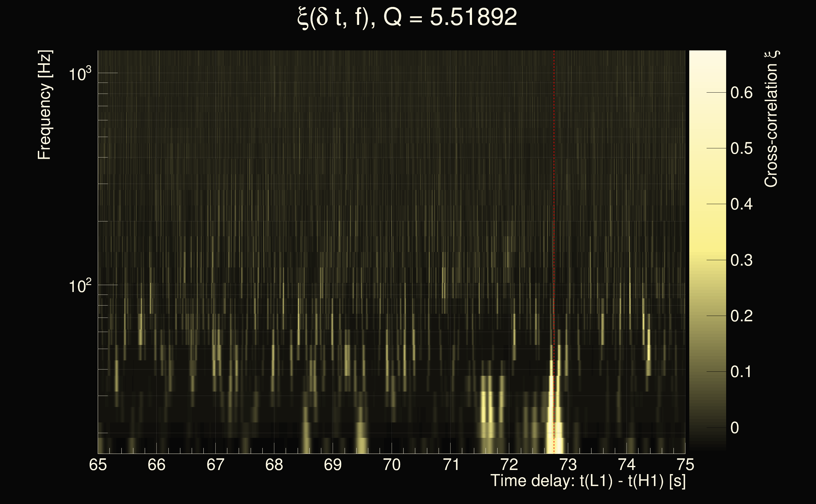Screen dimensions: 816x504
Task: Click the x-axis tick label 65
Action: 98,465
